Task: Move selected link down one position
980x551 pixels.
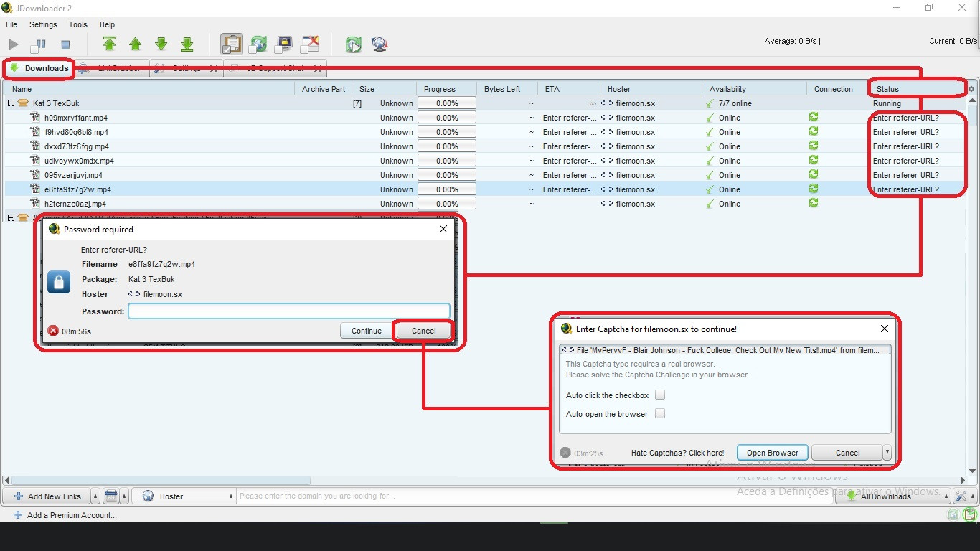Action: (x=161, y=44)
